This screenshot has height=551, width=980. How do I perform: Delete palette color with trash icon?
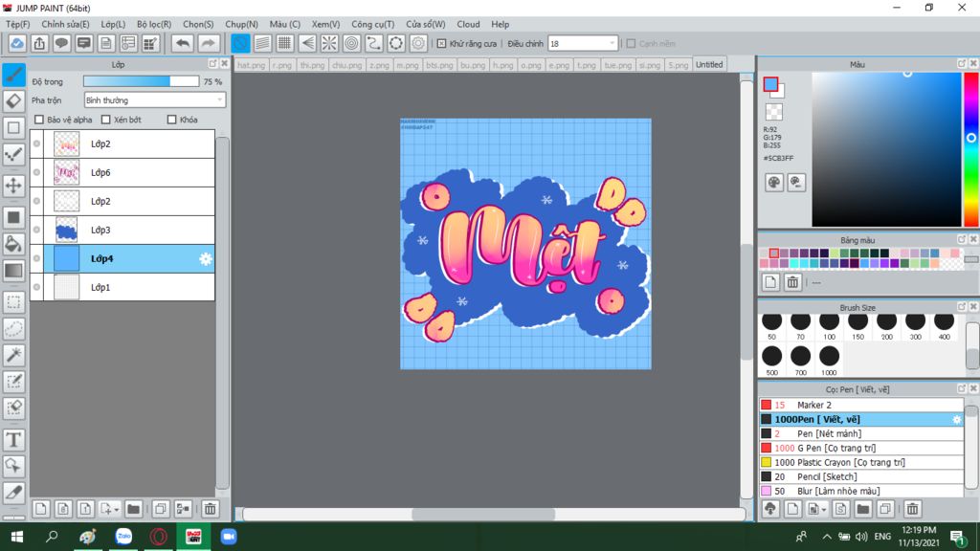(792, 282)
